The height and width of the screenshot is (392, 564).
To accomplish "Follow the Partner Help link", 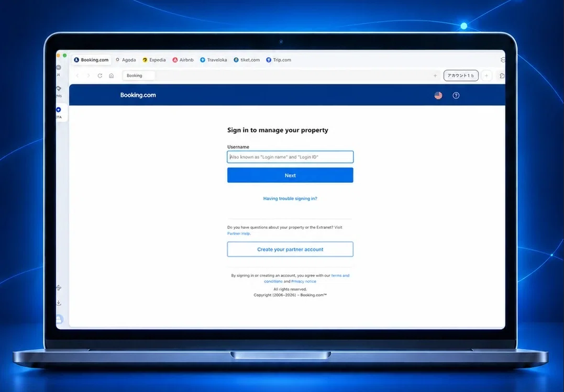I will (x=239, y=233).
